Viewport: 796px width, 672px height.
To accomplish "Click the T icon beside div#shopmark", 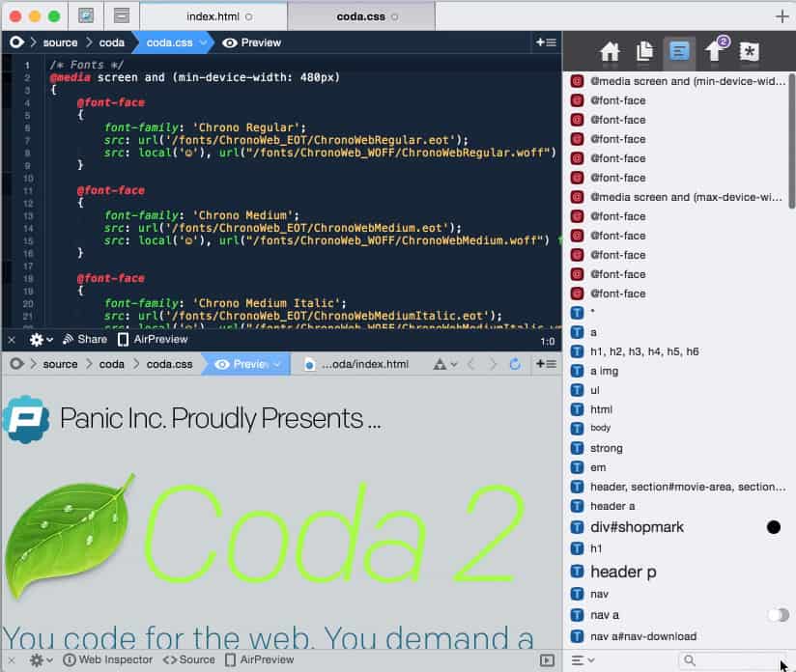I will 578,527.
